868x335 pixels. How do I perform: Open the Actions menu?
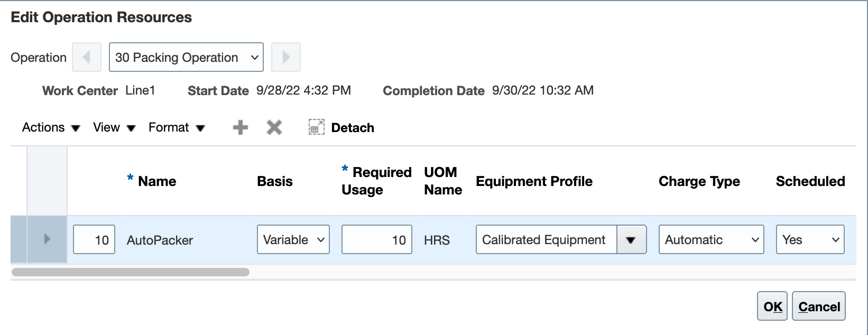coord(51,128)
